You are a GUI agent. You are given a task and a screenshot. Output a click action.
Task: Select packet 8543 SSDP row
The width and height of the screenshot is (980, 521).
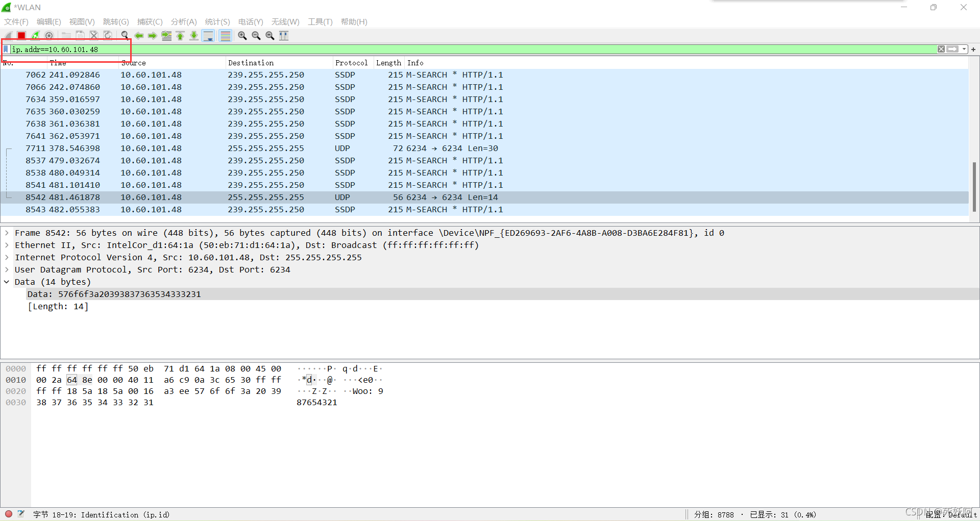point(484,209)
